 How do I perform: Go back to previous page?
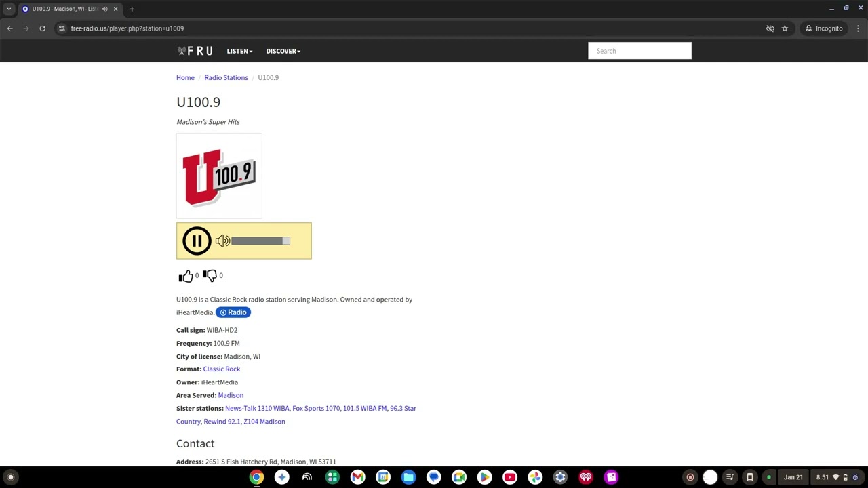[x=9, y=28]
